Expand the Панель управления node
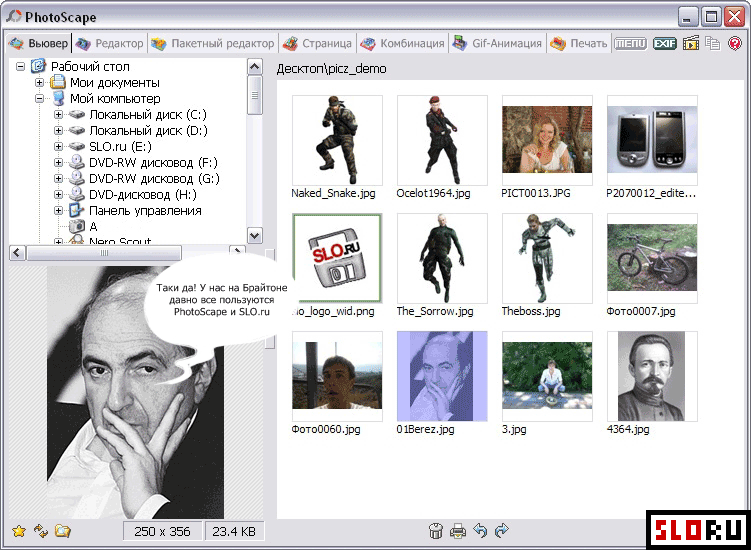The image size is (751, 550). (58, 210)
